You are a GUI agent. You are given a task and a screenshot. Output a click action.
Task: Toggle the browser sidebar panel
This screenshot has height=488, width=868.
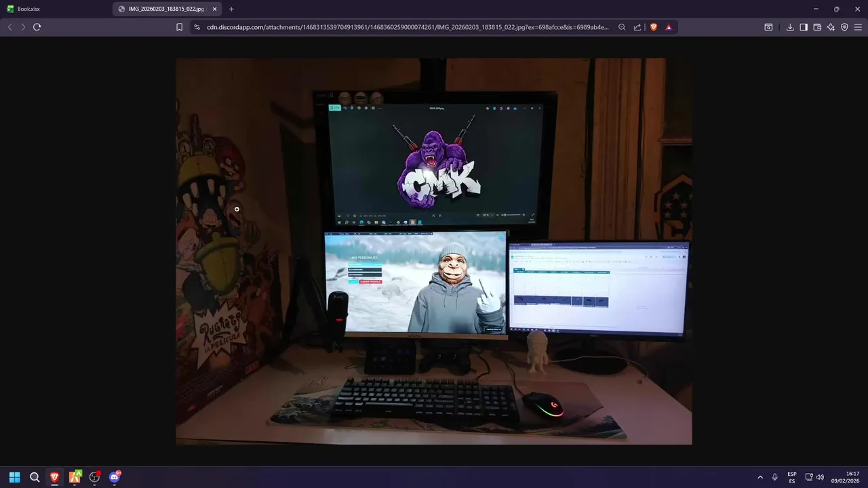tap(804, 27)
